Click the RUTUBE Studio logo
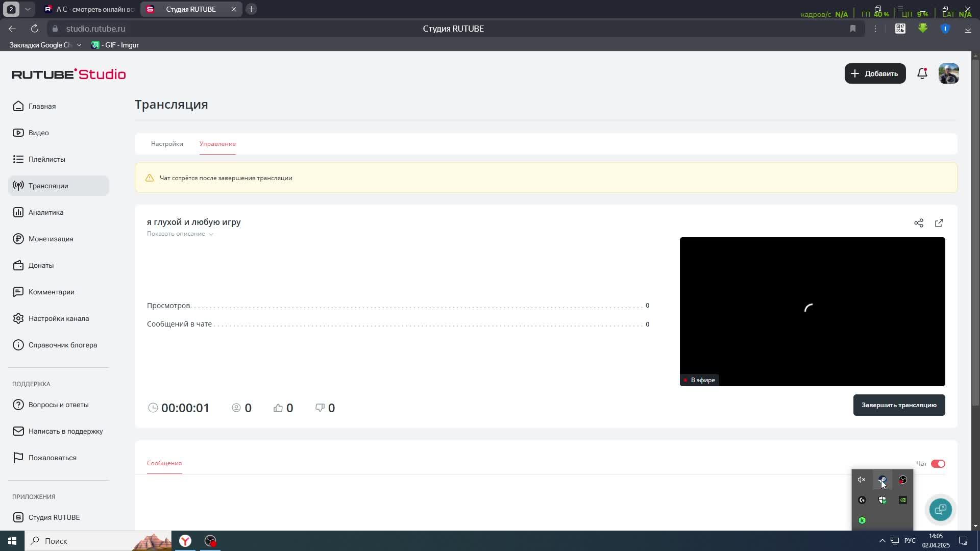Viewport: 980px width, 551px height. 69,74
